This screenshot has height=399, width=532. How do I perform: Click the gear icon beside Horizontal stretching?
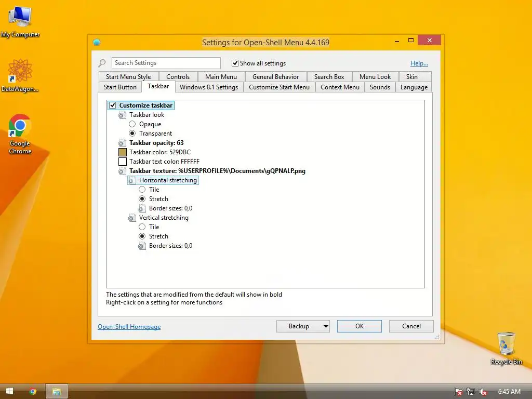(132, 180)
